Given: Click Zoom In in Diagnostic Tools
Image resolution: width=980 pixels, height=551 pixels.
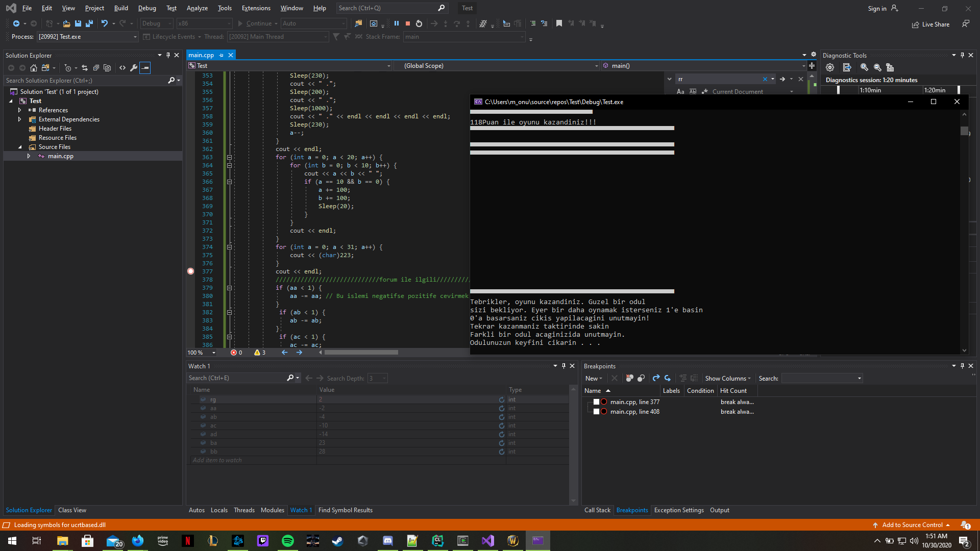Looking at the screenshot, I should tap(864, 67).
